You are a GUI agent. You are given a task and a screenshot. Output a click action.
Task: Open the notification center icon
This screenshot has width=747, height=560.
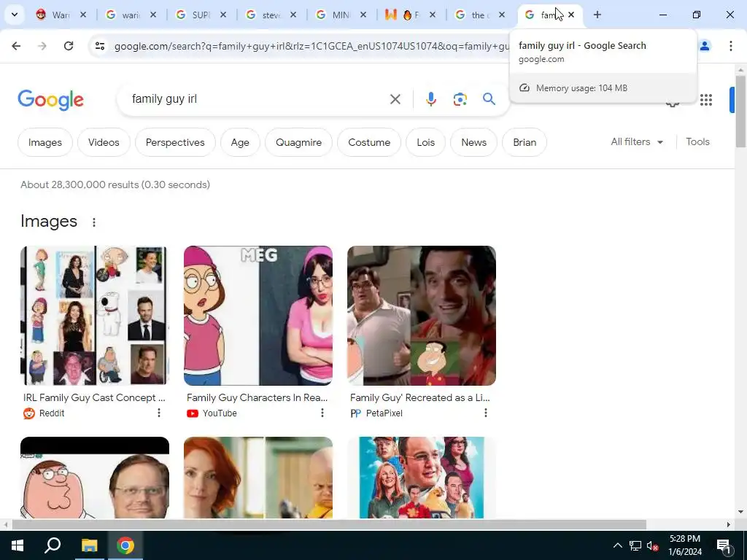coord(724,545)
